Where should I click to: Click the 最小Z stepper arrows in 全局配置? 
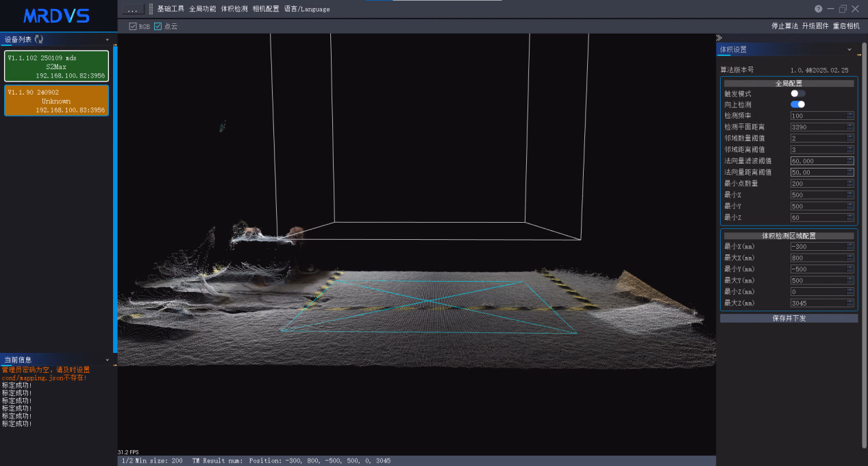click(x=850, y=217)
